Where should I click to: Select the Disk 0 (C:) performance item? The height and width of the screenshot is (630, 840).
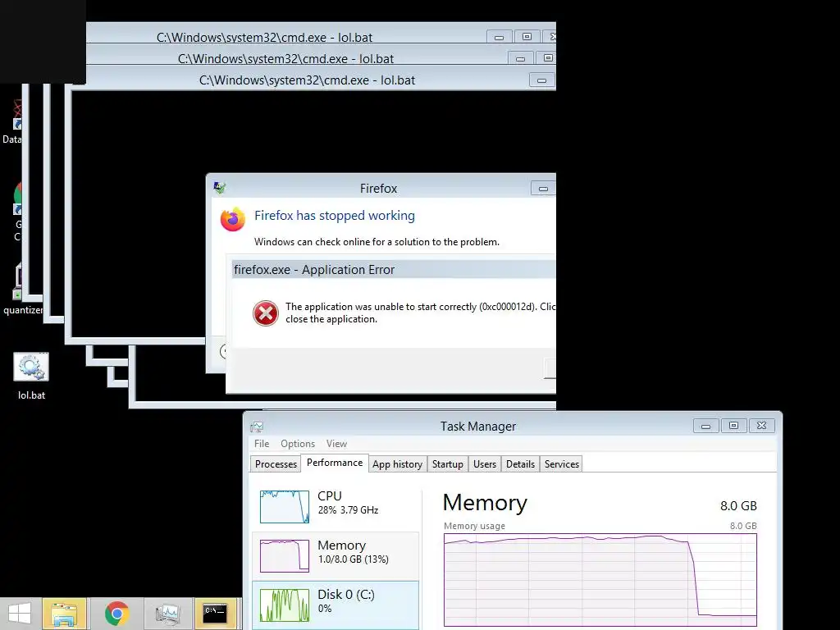pos(336,605)
